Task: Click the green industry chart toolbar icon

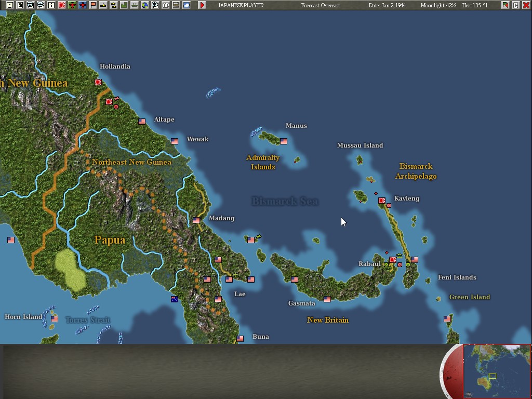Action: pyautogui.click(x=124, y=5)
